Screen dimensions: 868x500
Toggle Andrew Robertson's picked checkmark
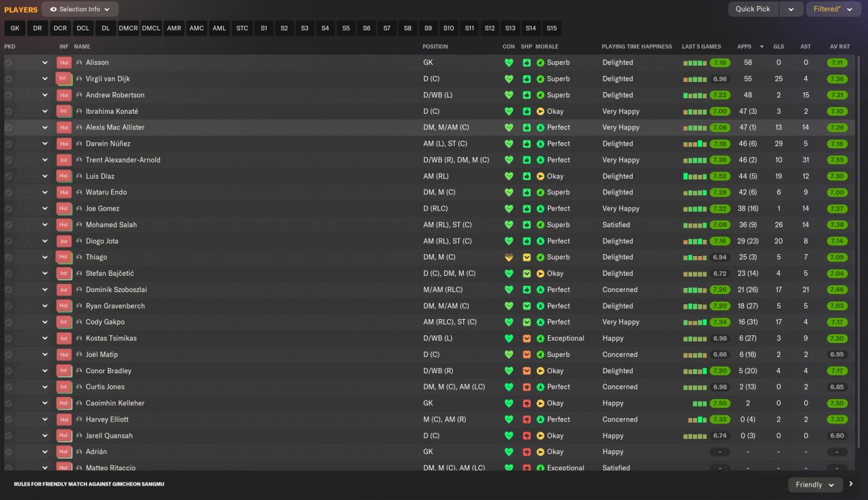pyautogui.click(x=9, y=95)
